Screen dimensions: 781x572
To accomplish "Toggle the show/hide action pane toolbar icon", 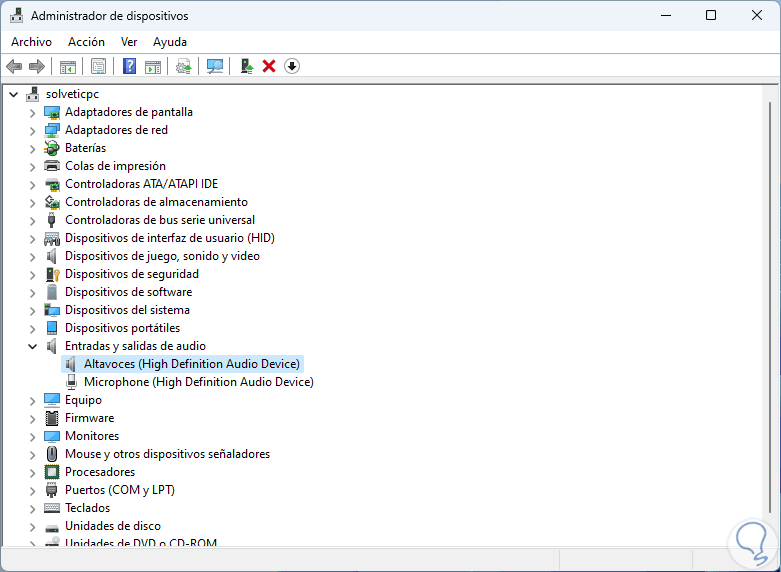I will pyautogui.click(x=153, y=66).
